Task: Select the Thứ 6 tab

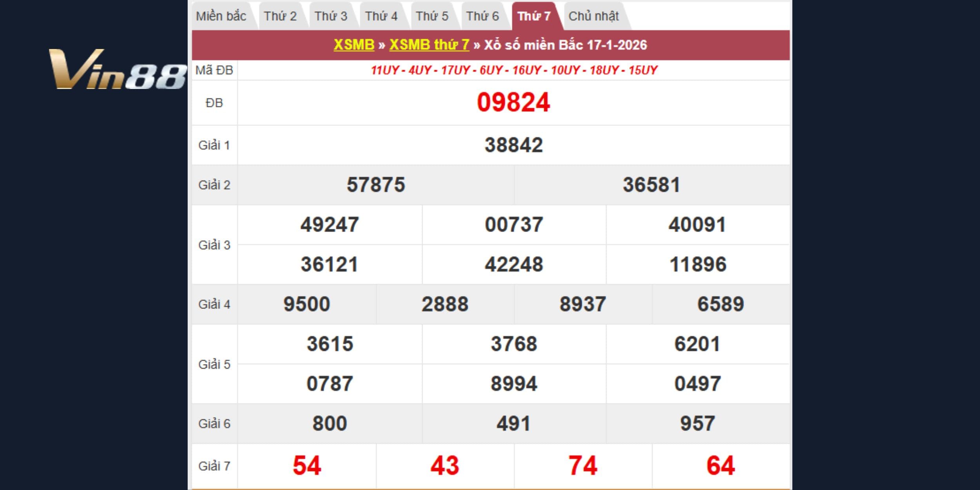Action: coord(482,16)
